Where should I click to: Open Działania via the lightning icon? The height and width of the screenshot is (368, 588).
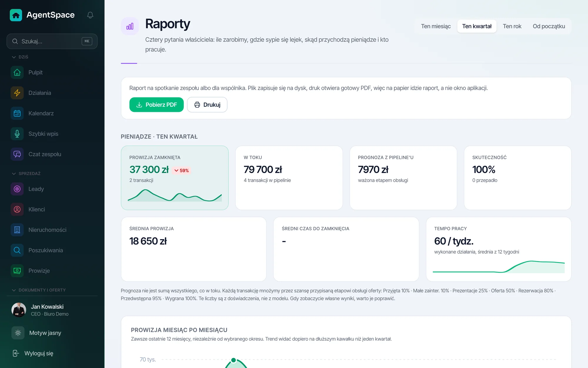pyautogui.click(x=17, y=93)
